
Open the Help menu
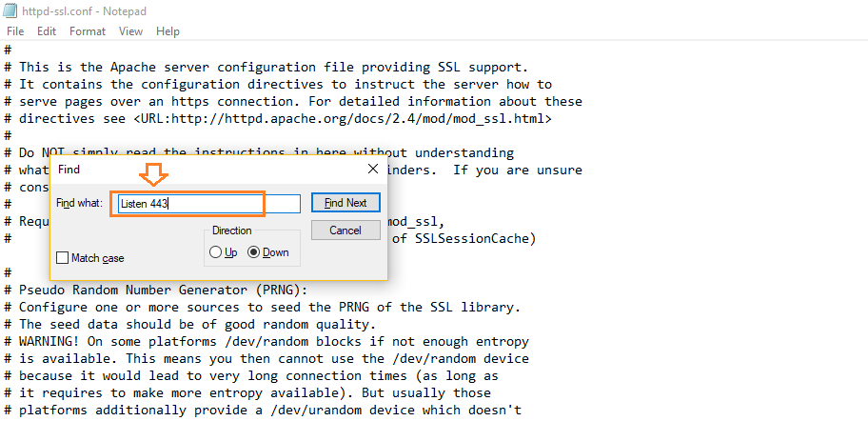[x=168, y=31]
